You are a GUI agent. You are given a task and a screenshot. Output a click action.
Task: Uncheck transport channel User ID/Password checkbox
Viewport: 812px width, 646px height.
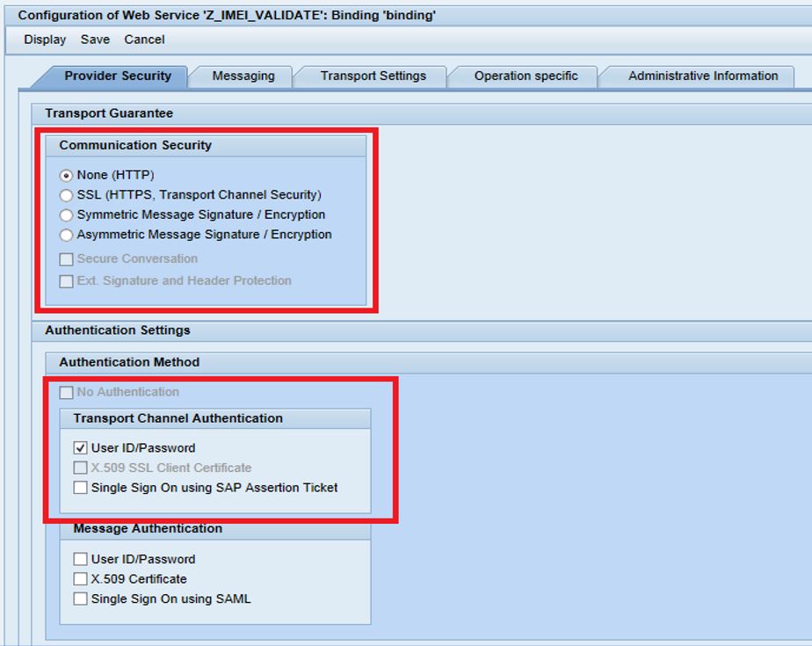coord(80,448)
